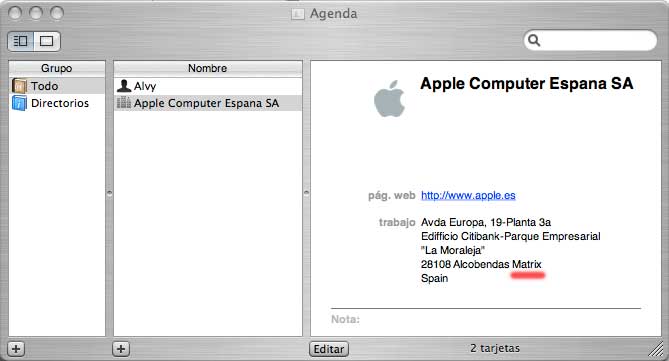669x361 pixels.
Task: Click the company building icon
Action: 124,102
